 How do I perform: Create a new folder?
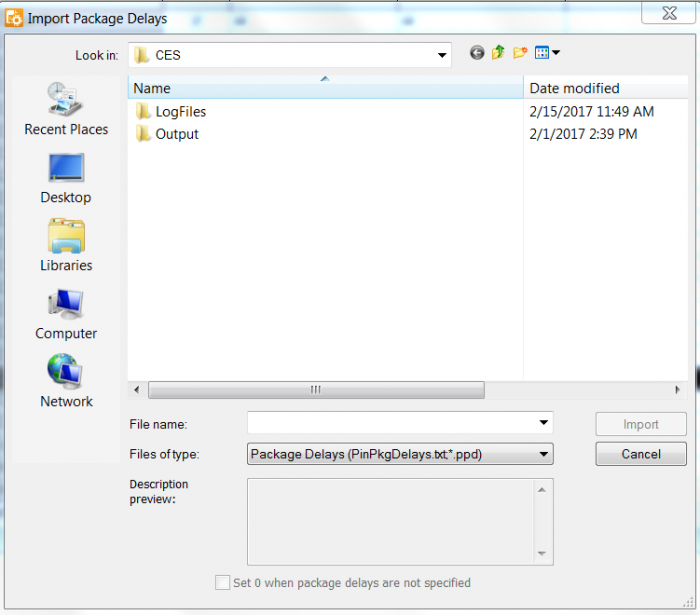click(x=520, y=53)
